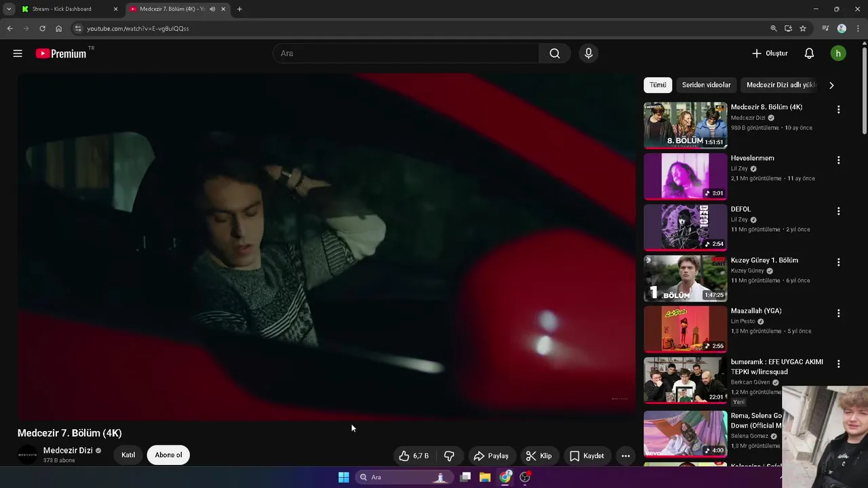Open the Medcezir 8. Bölüm (4K) title

[x=766, y=107]
